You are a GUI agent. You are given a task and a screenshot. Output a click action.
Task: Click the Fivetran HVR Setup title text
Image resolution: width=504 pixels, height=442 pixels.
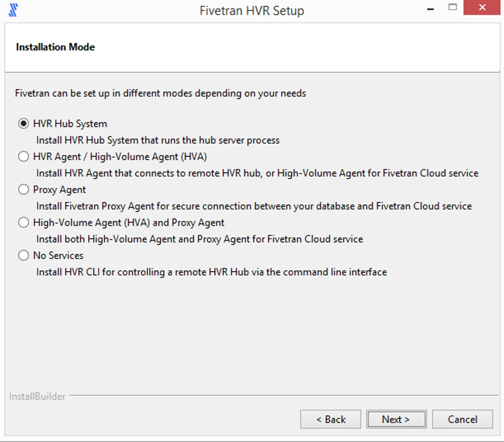[252, 11]
